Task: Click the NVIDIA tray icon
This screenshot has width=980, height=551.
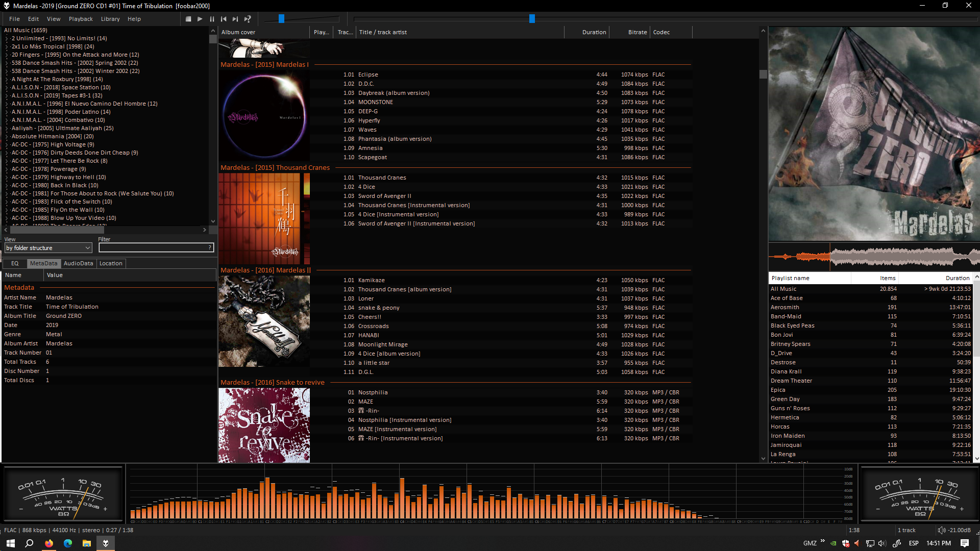Action: [x=834, y=543]
